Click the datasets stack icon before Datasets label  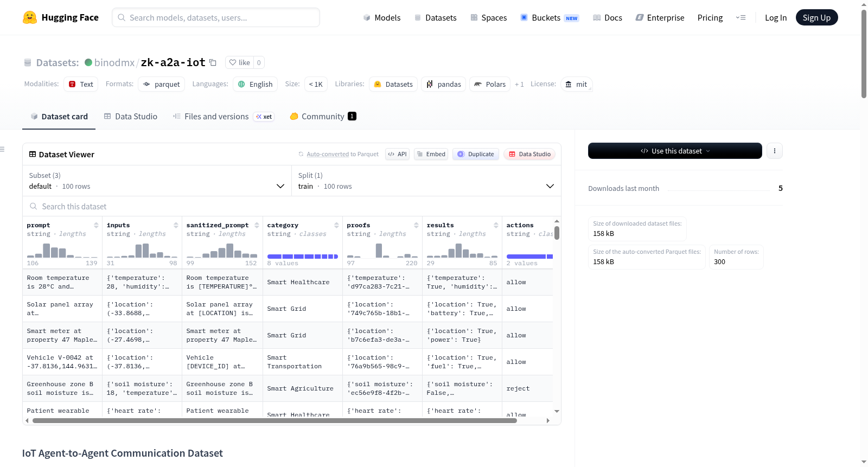point(28,63)
